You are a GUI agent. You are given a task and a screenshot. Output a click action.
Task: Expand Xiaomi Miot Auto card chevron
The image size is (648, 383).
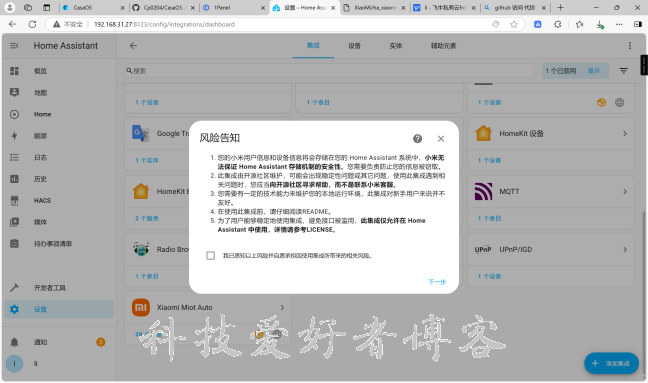(x=282, y=307)
